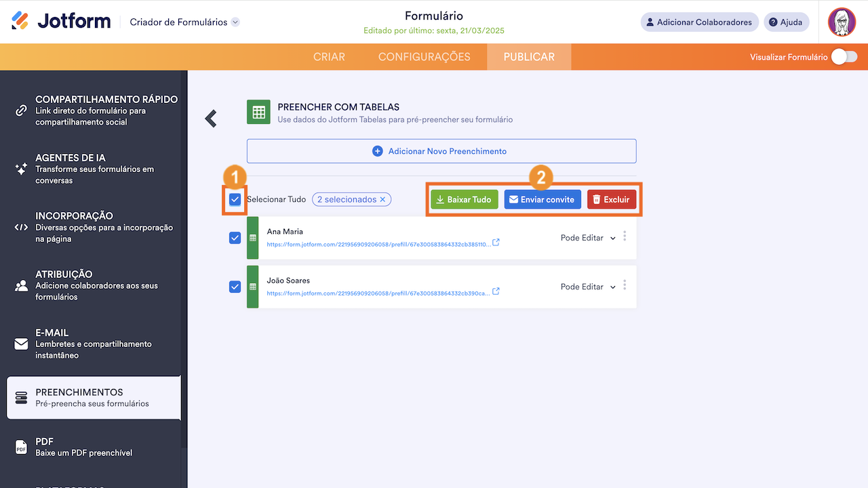Click the Incorporação code icon

point(21,227)
